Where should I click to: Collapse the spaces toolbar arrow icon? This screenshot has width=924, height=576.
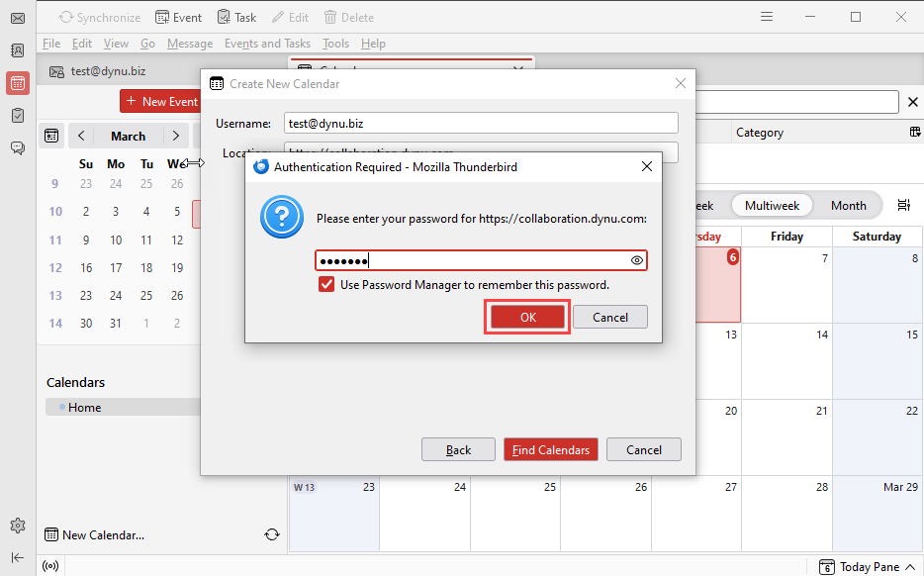pos(18,557)
